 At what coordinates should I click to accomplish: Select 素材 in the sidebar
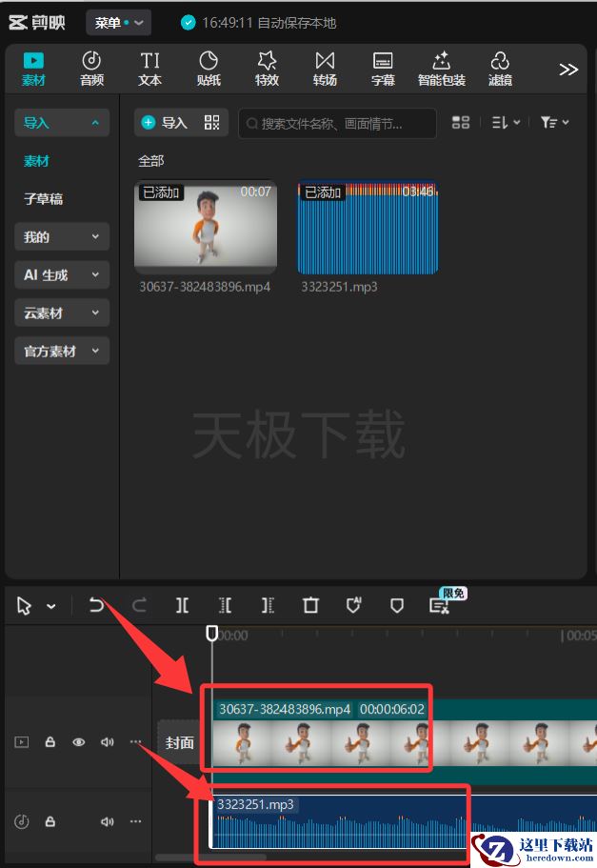coord(36,161)
